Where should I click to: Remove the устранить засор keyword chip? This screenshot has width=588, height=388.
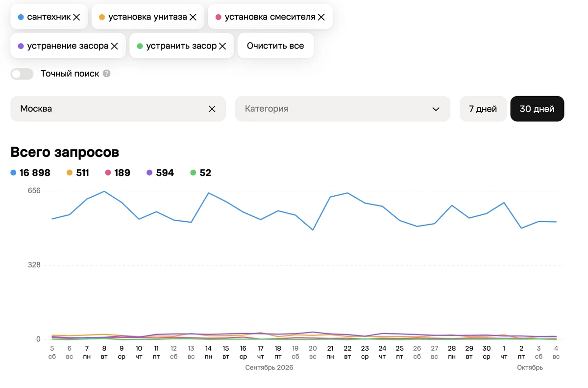tap(222, 46)
